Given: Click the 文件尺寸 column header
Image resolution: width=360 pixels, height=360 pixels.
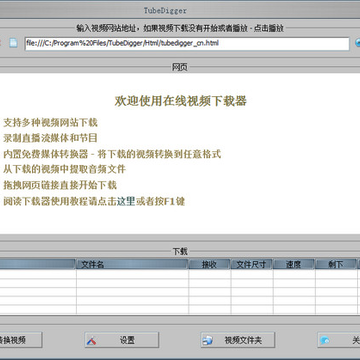Looking at the screenshot, I should click(x=252, y=264).
